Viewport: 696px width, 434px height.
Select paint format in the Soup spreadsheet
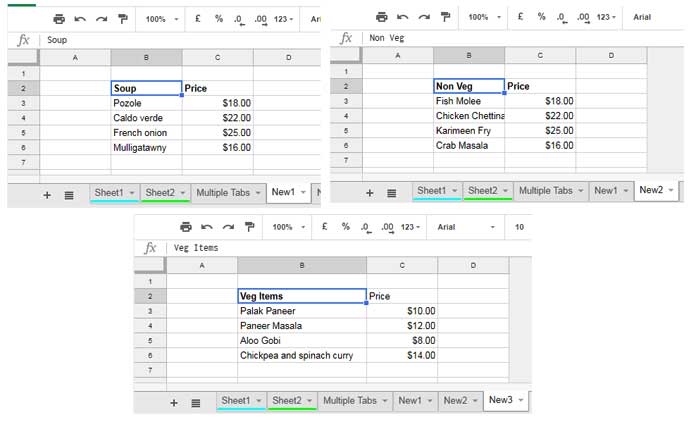tap(123, 19)
